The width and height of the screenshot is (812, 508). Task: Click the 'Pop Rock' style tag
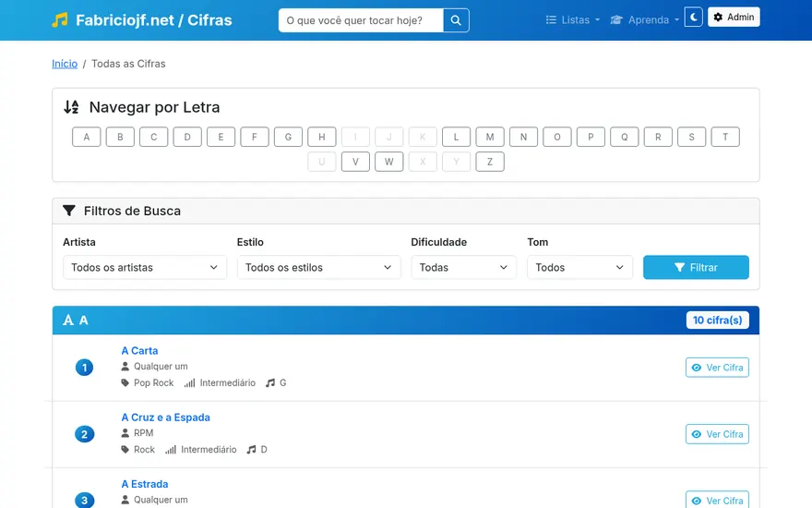point(154,383)
